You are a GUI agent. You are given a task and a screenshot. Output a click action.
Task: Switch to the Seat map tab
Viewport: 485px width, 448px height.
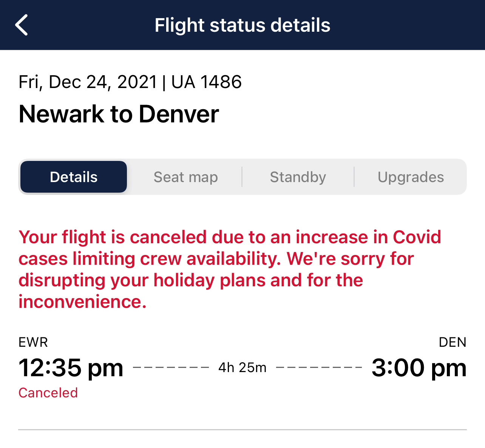[185, 176]
